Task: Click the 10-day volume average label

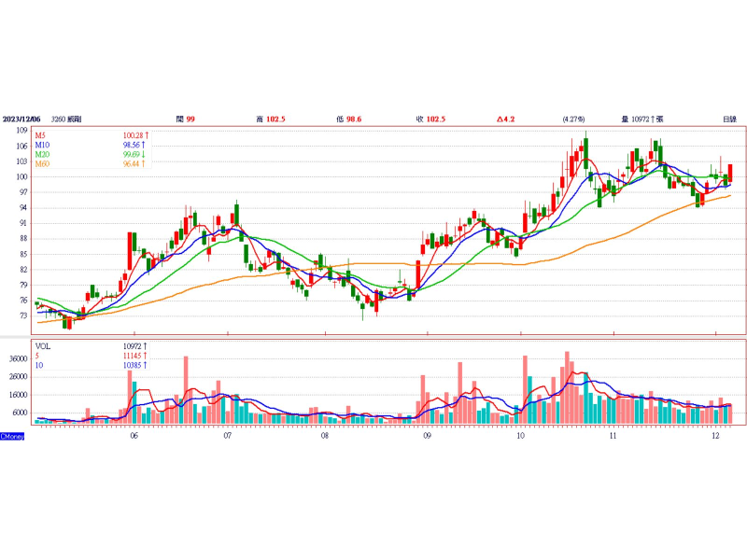Action: (x=39, y=364)
